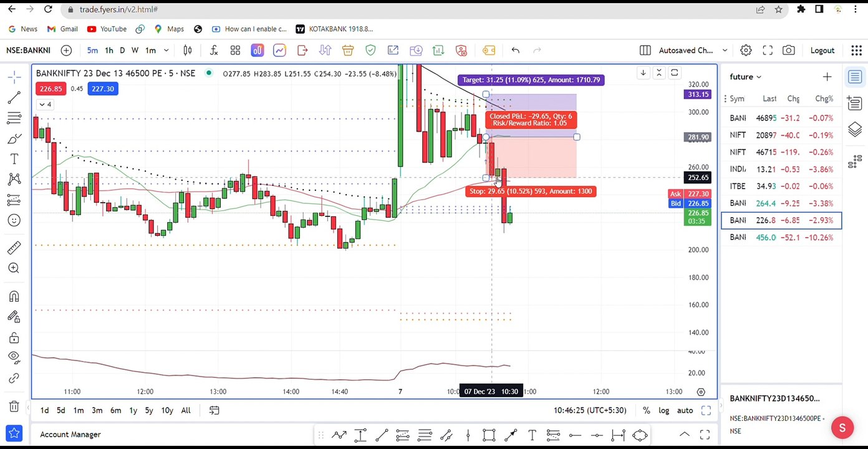Toggle stay in drawing mode
This screenshot has height=449, width=868.
pos(14,317)
